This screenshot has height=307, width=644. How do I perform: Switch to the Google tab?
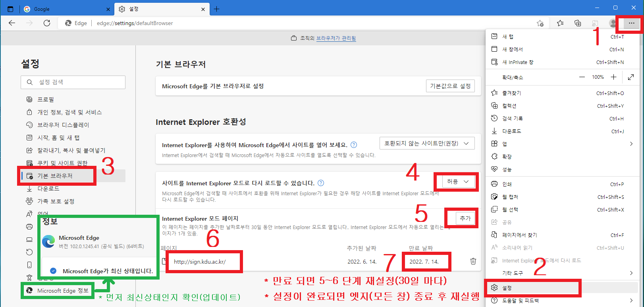pyautogui.click(x=66, y=9)
